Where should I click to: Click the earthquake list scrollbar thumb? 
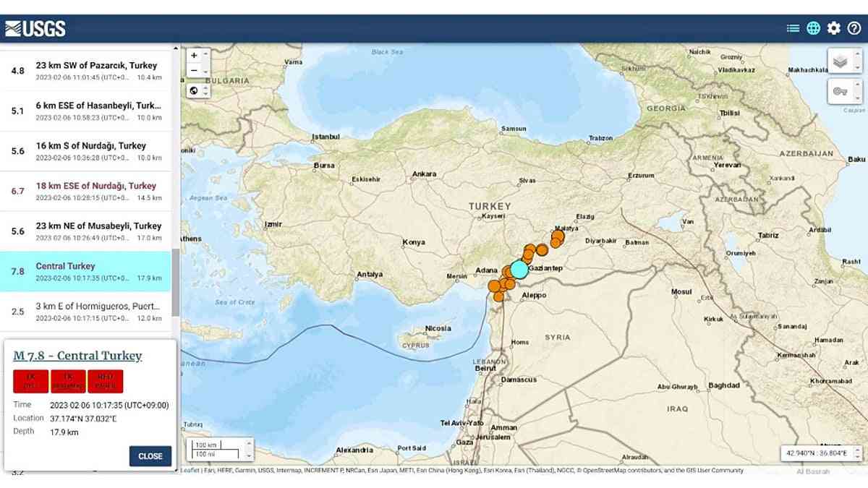176,282
